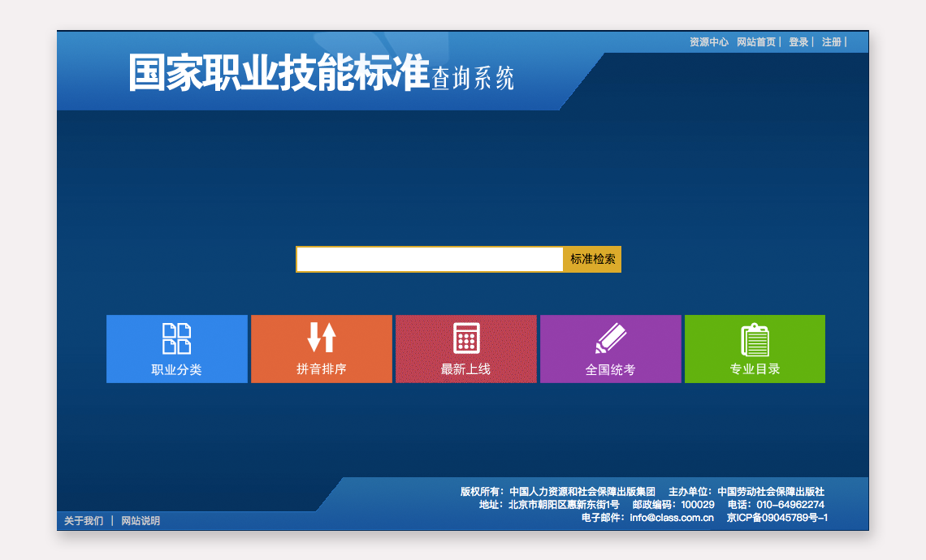Open 网站说明 in the footer

click(141, 521)
